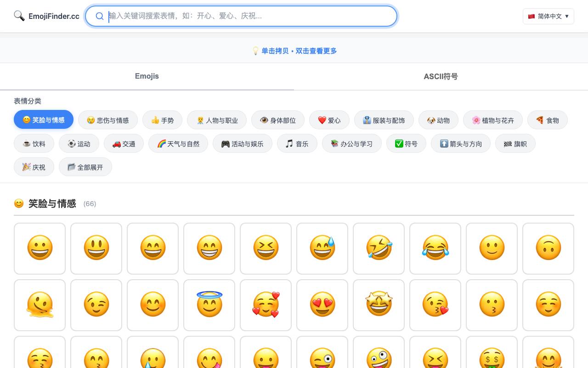The image size is (588, 368).
Task: Choose the 办公与学习 category
Action: pos(352,144)
